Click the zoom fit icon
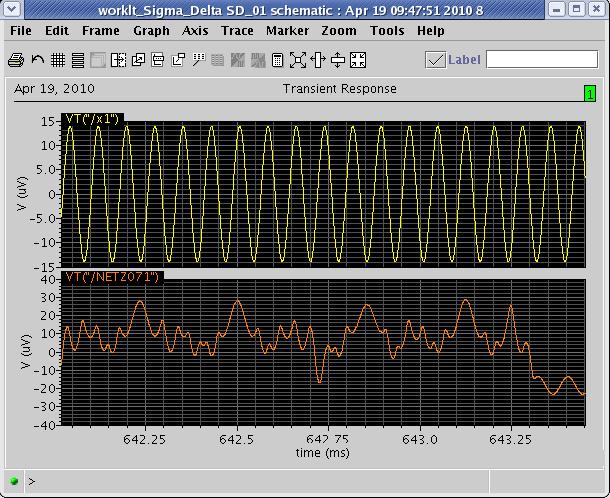This screenshot has width=610, height=498. click(x=298, y=60)
